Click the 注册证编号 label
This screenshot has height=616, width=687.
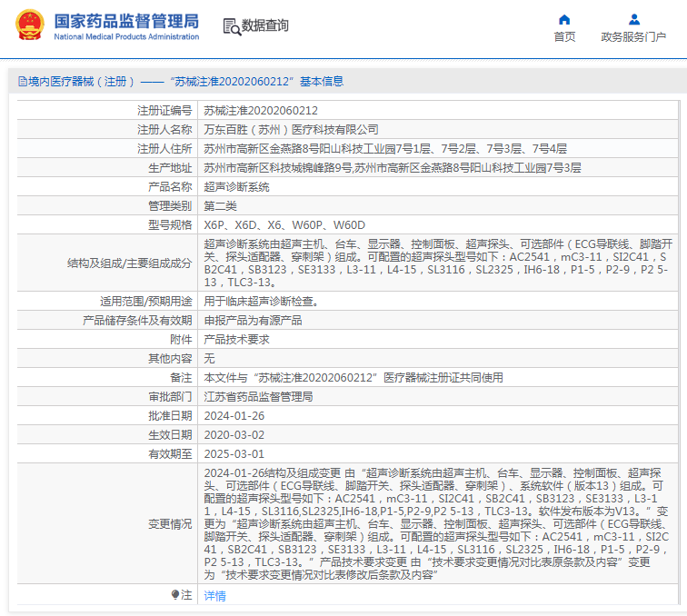[x=164, y=111]
